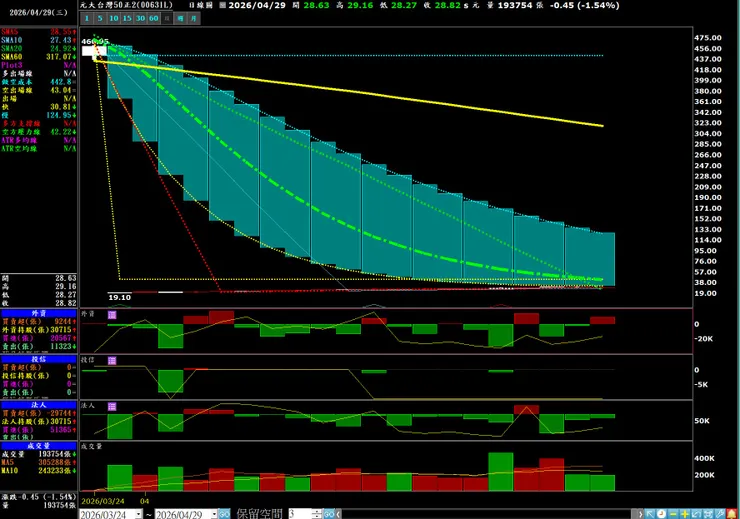The width and height of the screenshot is (740, 519).
Task: Click the ATR多均線 indicator label
Action: click(x=19, y=140)
